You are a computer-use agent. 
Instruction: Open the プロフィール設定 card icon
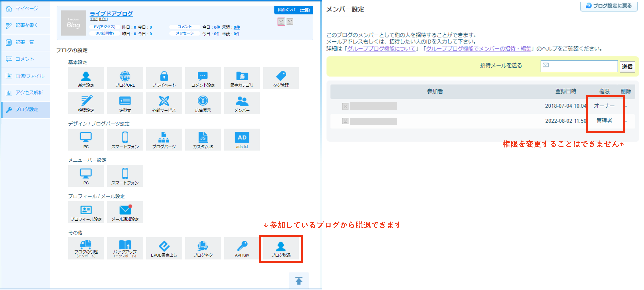pos(86,212)
